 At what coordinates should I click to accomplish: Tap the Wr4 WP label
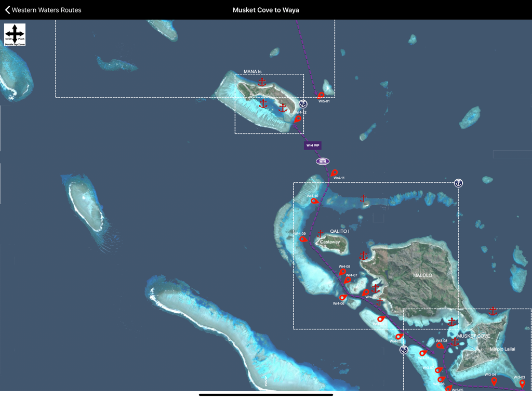(x=312, y=145)
